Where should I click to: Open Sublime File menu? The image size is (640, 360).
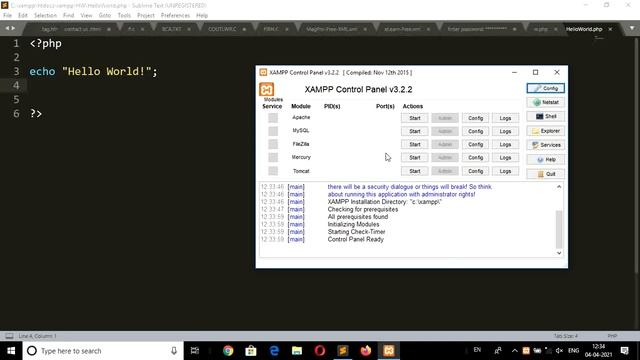pyautogui.click(x=7, y=16)
